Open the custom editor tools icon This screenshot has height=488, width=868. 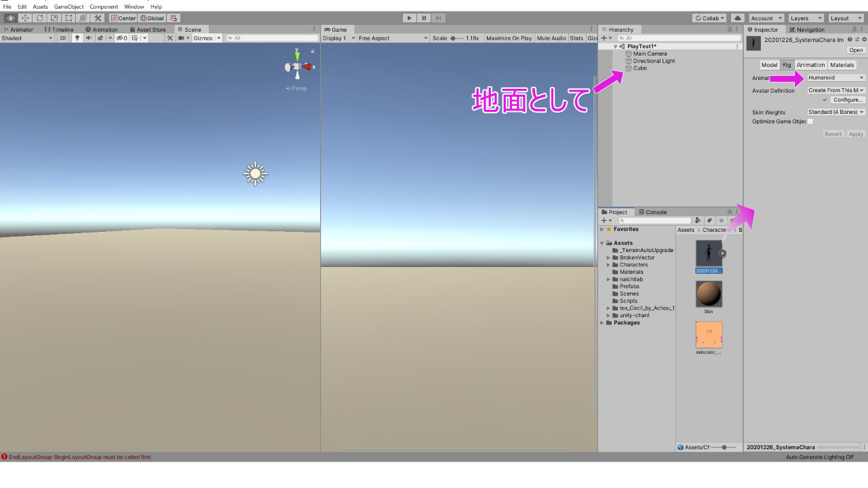pos(98,18)
